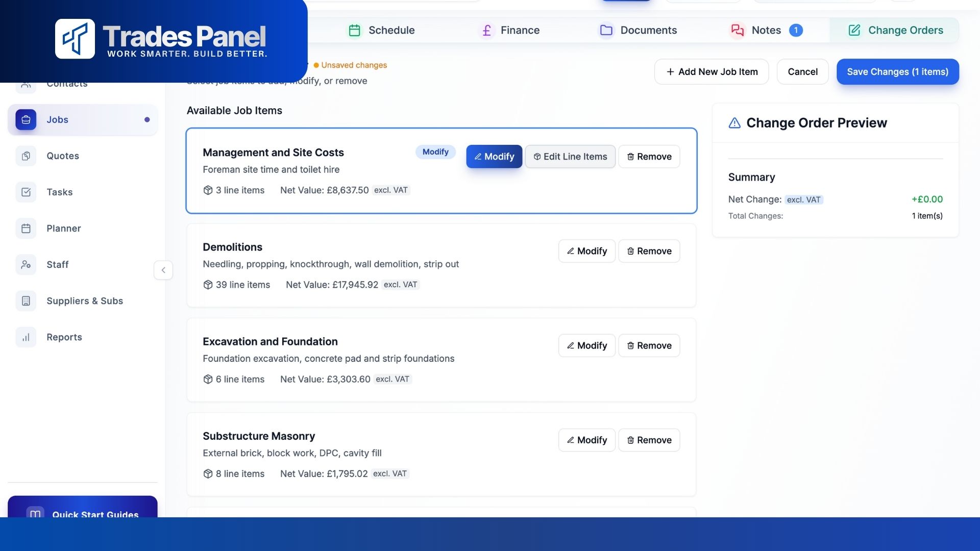
Task: Go to the Documents tab
Action: coord(638,30)
